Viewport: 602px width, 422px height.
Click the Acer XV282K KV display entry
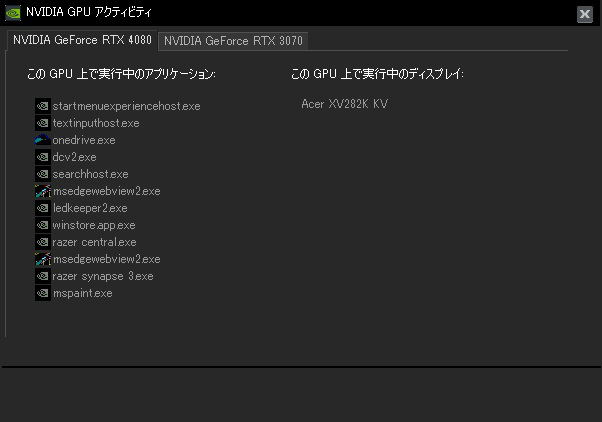344,104
